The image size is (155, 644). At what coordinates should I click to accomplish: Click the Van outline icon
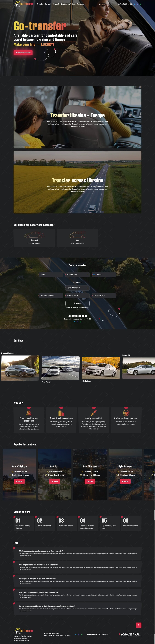pyautogui.click(x=77, y=235)
